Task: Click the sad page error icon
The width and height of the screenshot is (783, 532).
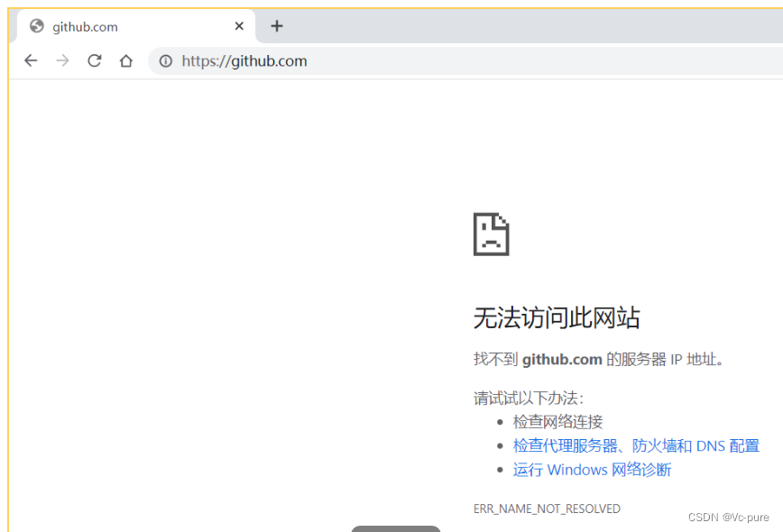Action: (x=491, y=234)
